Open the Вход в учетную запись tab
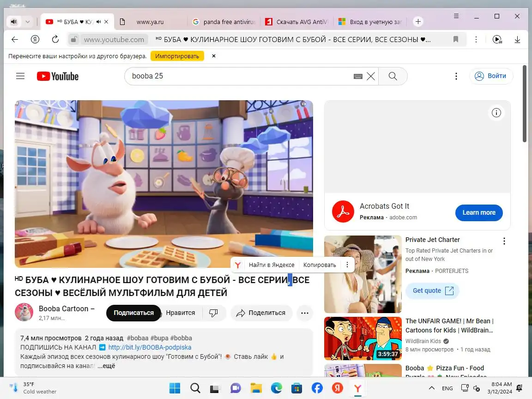The image size is (532, 399). (x=370, y=22)
